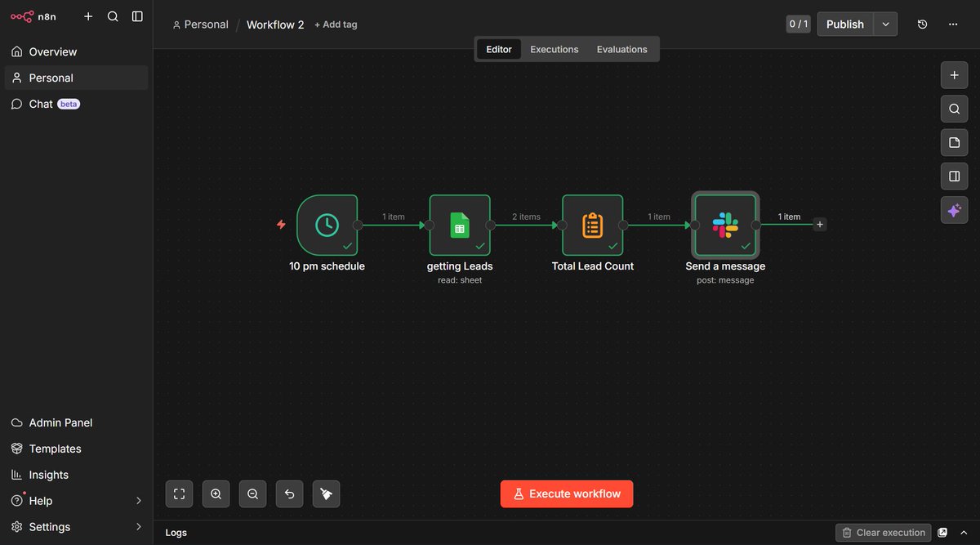Viewport: 980px width, 545px height.
Task: Click the read: sheet subtitle
Action: pos(460,280)
